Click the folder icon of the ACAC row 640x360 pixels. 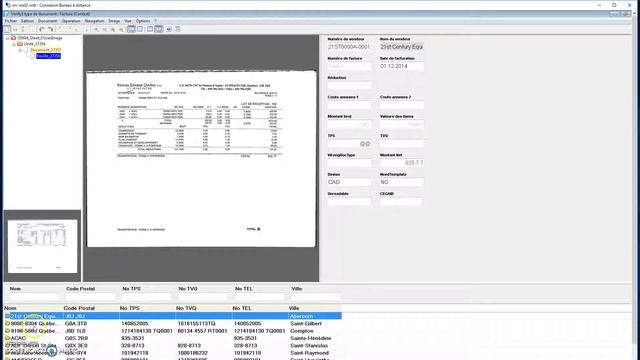7,338
